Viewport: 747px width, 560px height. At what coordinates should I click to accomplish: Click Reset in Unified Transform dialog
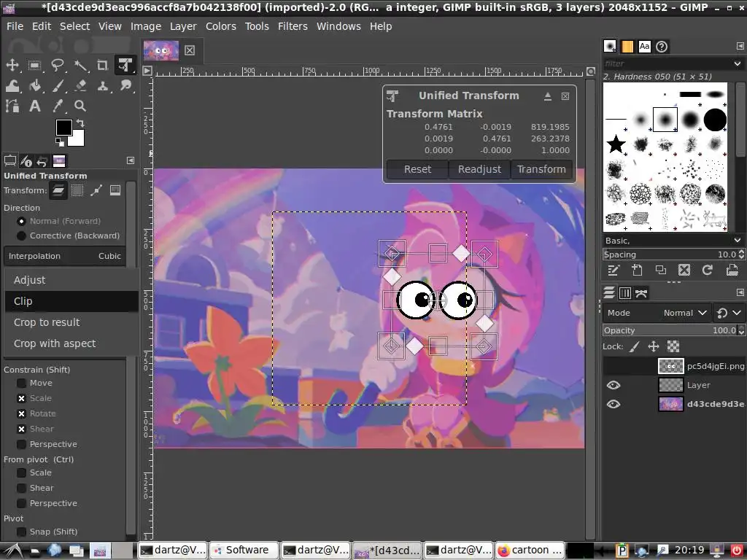pyautogui.click(x=417, y=169)
